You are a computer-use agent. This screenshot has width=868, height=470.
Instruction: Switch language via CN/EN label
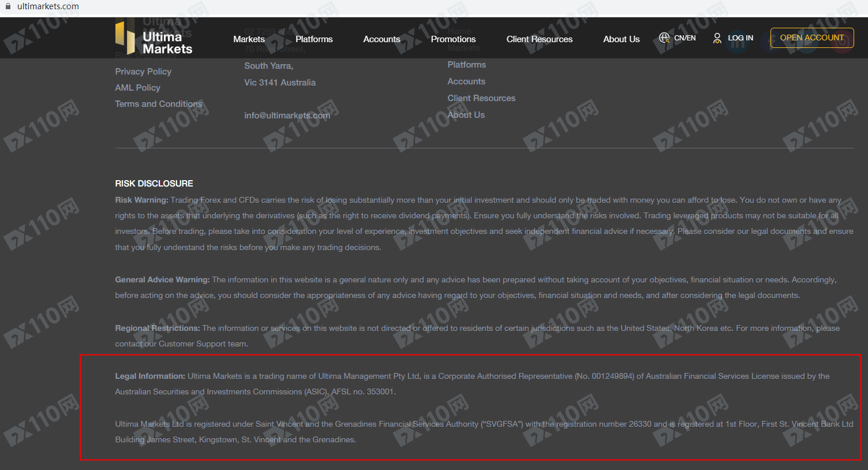pyautogui.click(x=685, y=38)
